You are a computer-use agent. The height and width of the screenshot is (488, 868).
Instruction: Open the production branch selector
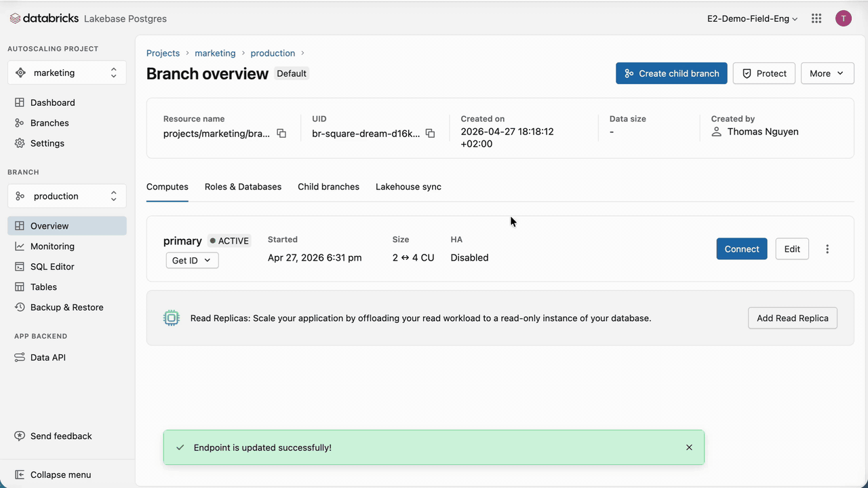tap(66, 196)
